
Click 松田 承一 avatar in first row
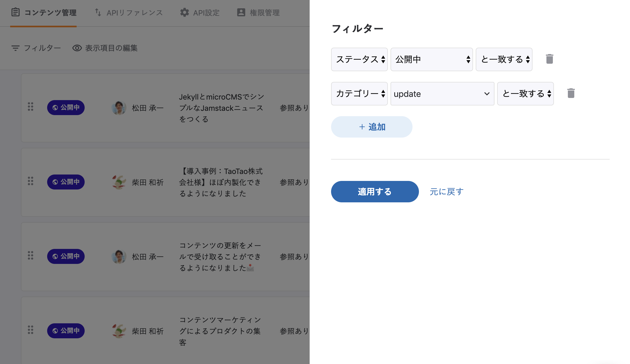119,108
